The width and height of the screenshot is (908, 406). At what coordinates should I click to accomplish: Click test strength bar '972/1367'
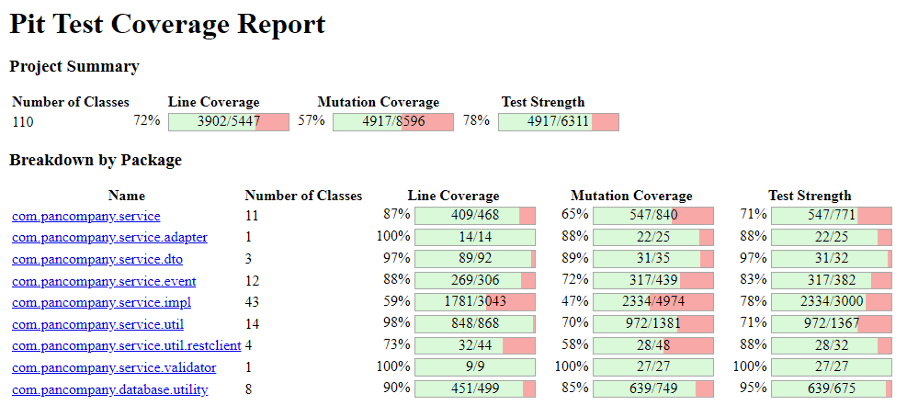click(832, 324)
